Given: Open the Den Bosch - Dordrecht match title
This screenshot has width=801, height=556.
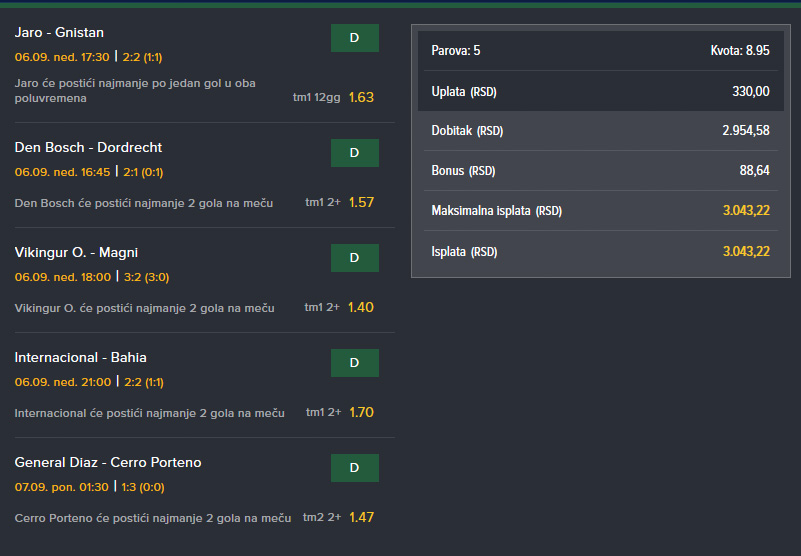Looking at the screenshot, I should tap(88, 148).
